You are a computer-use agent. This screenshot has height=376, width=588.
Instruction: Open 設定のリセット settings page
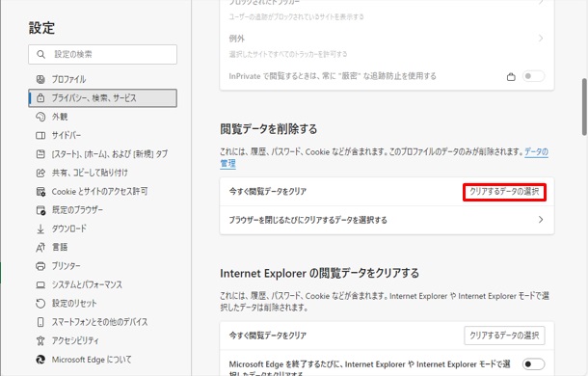click(x=102, y=303)
